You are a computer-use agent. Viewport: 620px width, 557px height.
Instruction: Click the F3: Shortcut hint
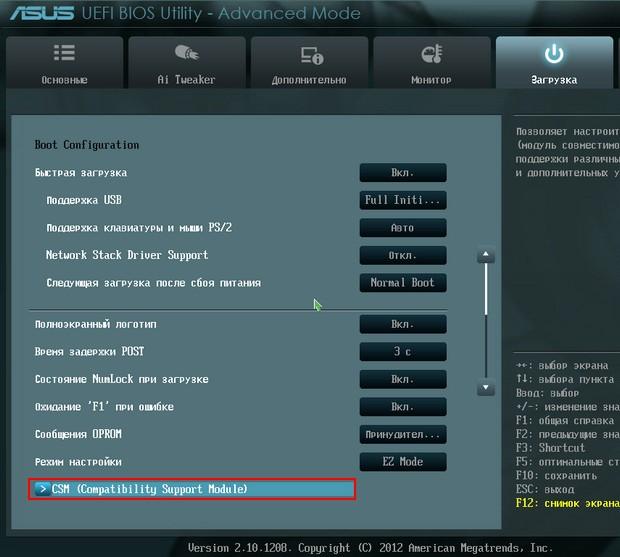[550, 448]
